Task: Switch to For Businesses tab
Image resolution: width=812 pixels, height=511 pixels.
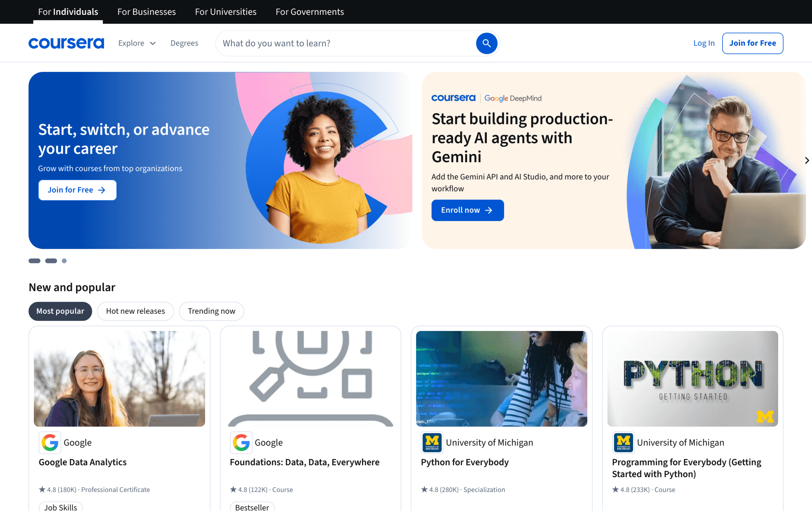Action: point(147,12)
